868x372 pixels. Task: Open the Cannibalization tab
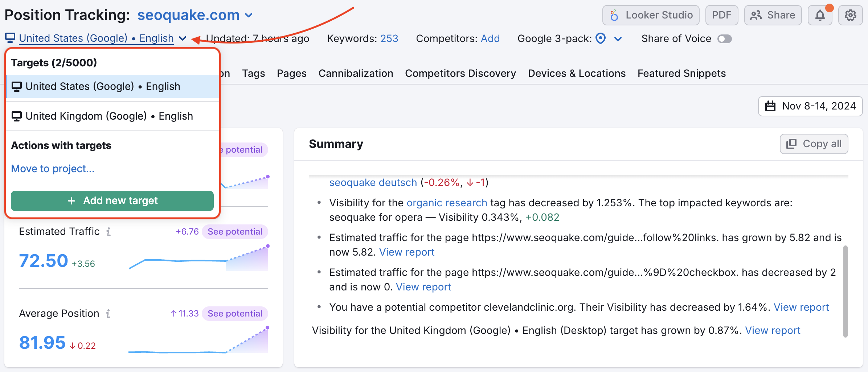pyautogui.click(x=356, y=73)
